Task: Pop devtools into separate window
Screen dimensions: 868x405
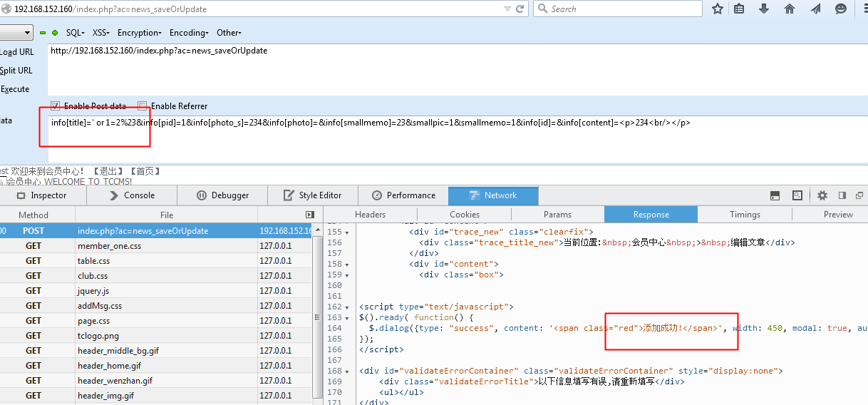Action: coord(859,195)
